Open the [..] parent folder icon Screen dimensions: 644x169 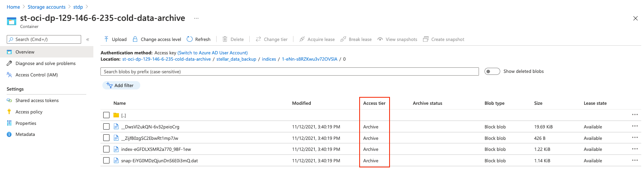[116, 115]
